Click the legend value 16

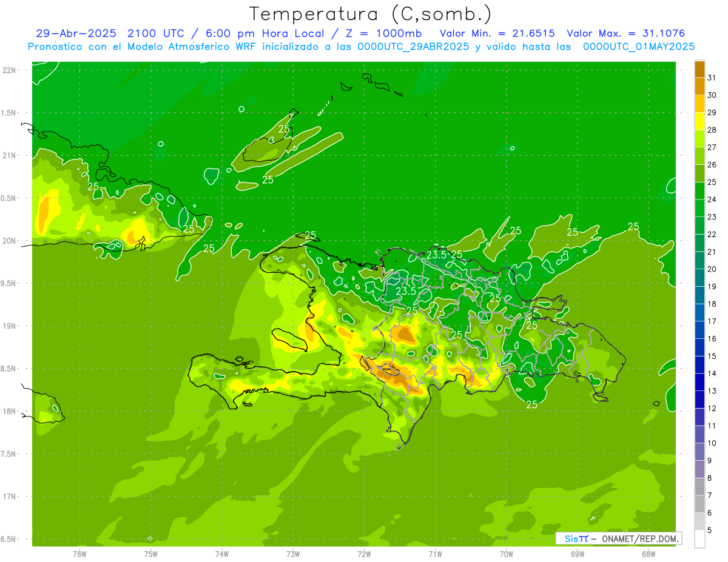(x=712, y=338)
